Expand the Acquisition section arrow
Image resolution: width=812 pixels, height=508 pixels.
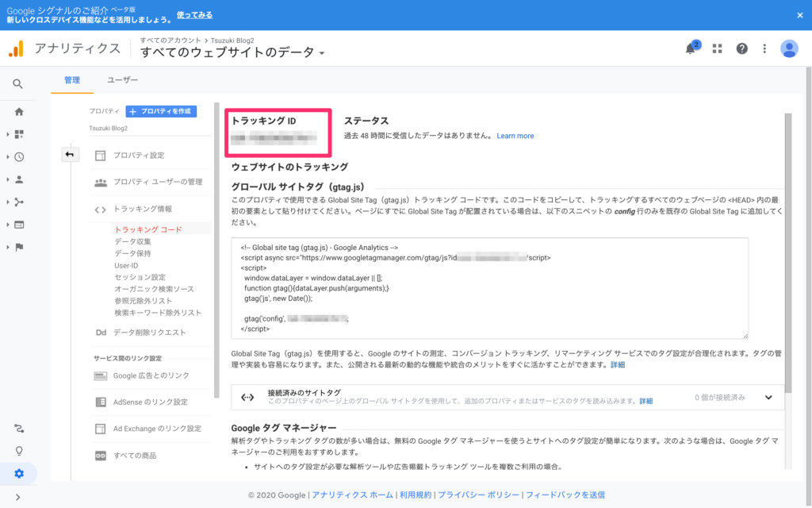tap(8, 202)
